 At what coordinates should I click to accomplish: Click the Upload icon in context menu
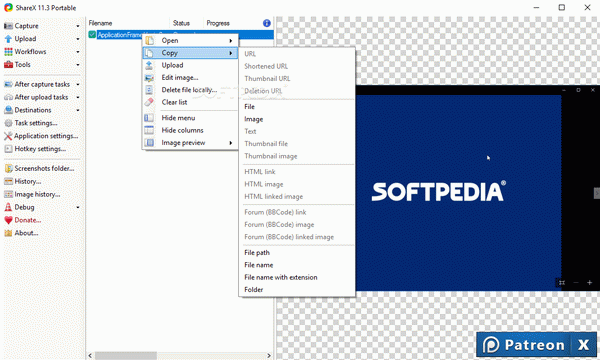coord(149,65)
